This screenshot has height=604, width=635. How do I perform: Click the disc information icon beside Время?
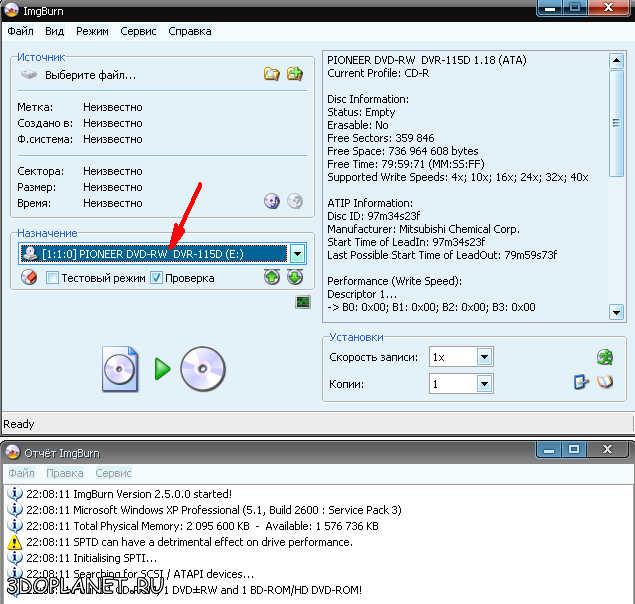click(x=271, y=202)
